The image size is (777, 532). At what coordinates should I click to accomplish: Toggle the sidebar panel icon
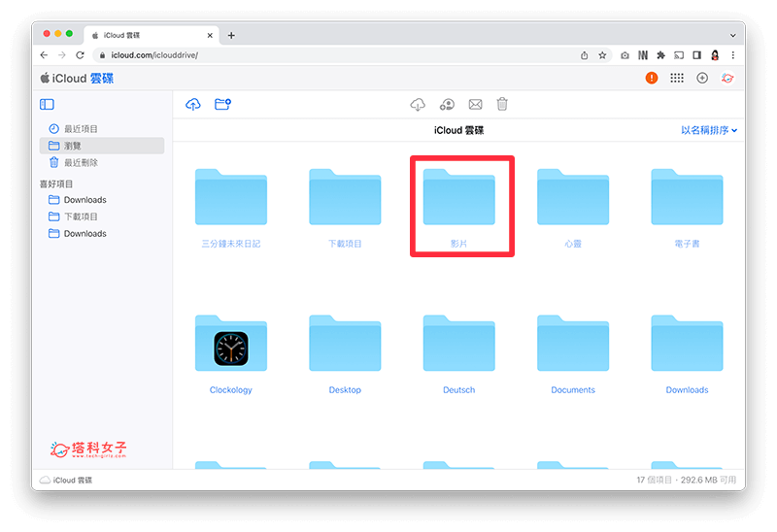point(47,104)
